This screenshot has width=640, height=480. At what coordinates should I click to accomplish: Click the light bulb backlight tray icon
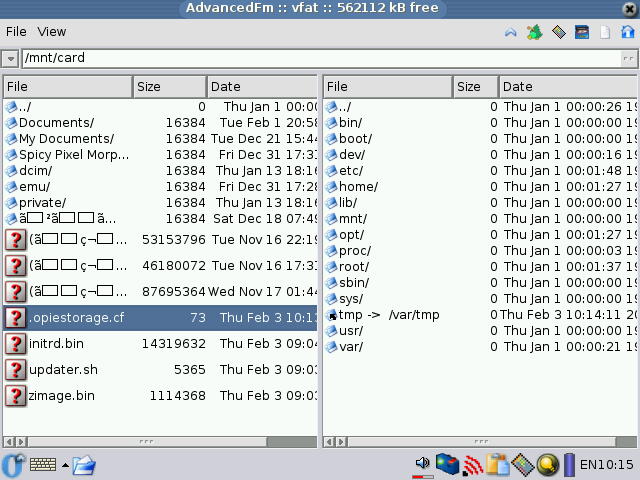547,465
